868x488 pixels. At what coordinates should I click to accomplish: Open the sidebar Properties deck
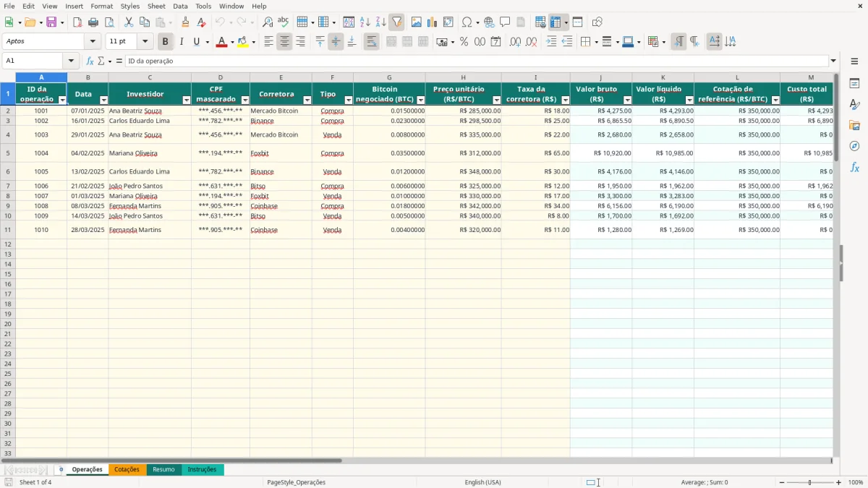pyautogui.click(x=854, y=84)
